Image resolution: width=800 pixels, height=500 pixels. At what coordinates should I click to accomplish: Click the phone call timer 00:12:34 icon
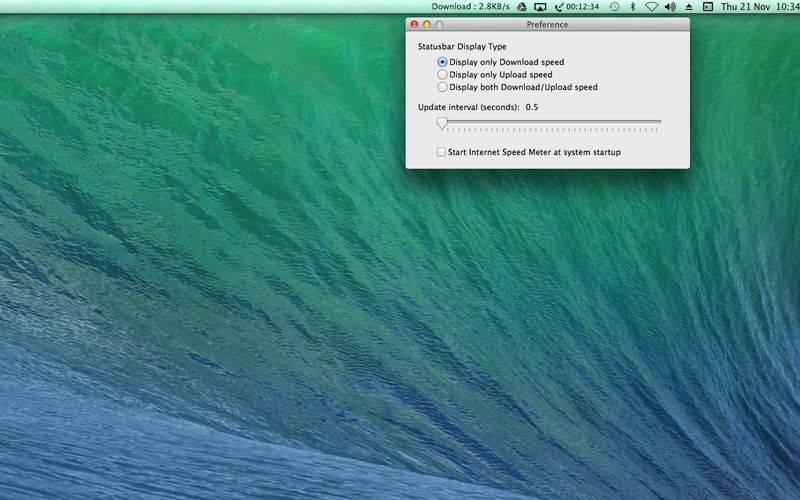[x=577, y=7]
